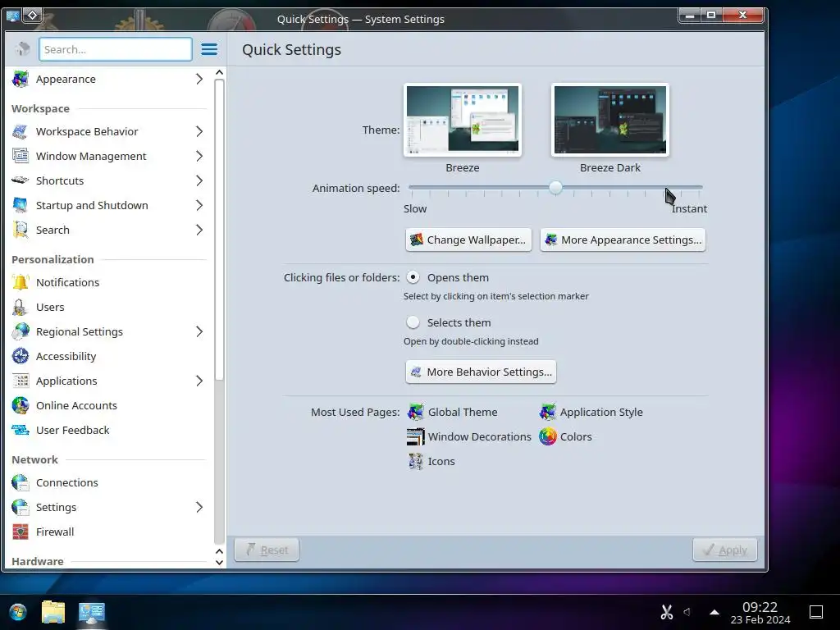The width and height of the screenshot is (840, 630).
Task: Open the Notifications settings entry
Action: tap(107, 282)
